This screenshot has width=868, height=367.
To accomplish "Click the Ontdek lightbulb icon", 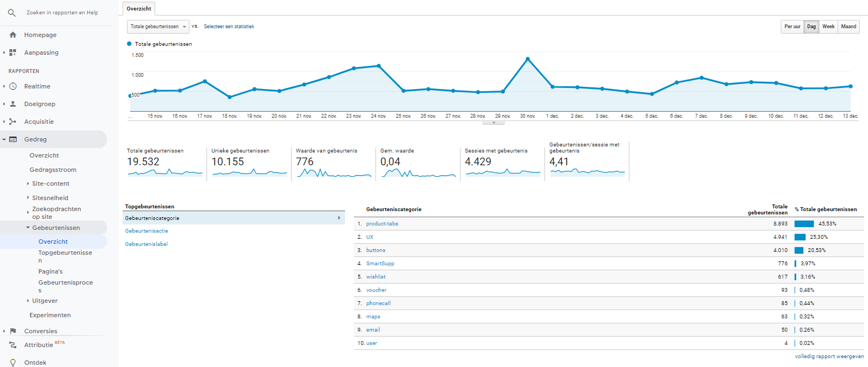I will tap(13, 363).
